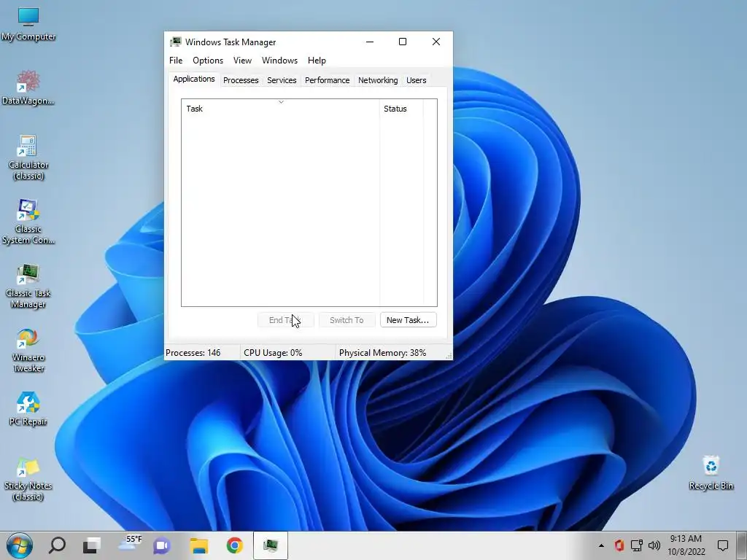Screen dimensions: 747x560
Task: Open Task View on the taskbar
Action: click(x=91, y=545)
